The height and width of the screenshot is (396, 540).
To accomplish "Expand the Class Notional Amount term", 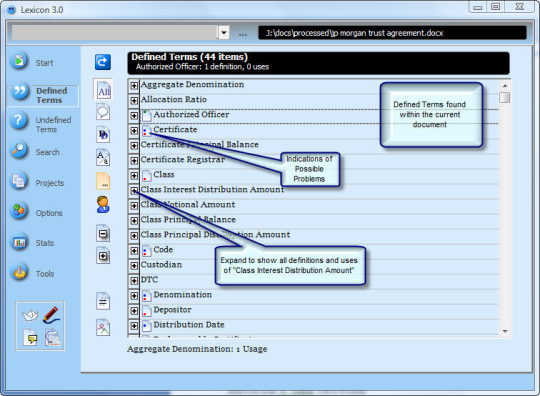I will [x=134, y=206].
